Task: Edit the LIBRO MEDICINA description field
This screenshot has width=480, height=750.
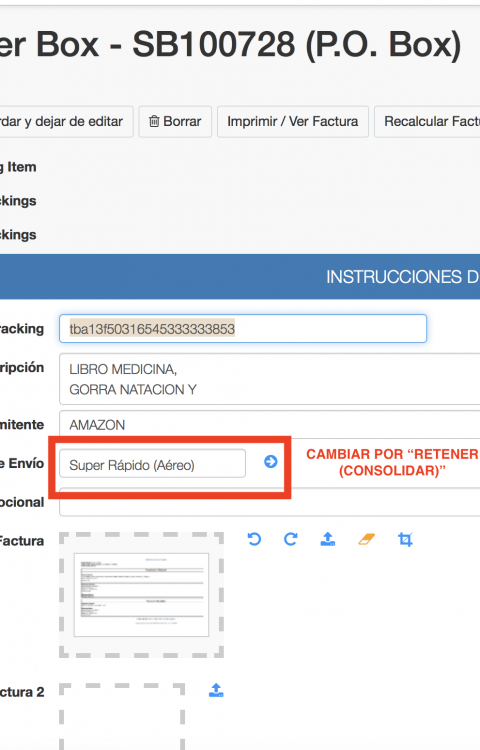Action: tap(270, 379)
